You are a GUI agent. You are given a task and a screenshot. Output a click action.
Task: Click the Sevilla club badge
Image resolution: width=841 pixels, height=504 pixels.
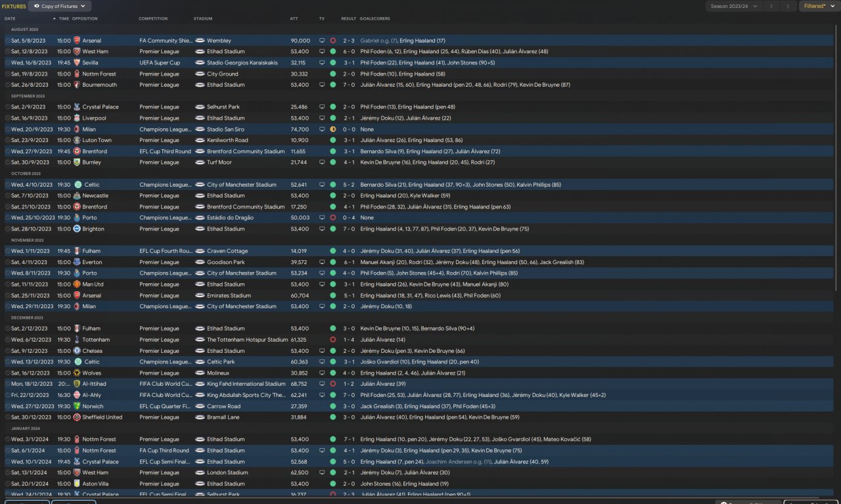(x=77, y=63)
